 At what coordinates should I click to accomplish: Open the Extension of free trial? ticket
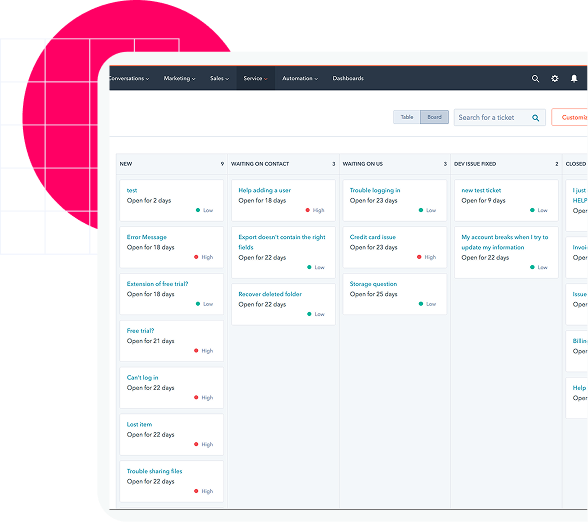point(158,284)
